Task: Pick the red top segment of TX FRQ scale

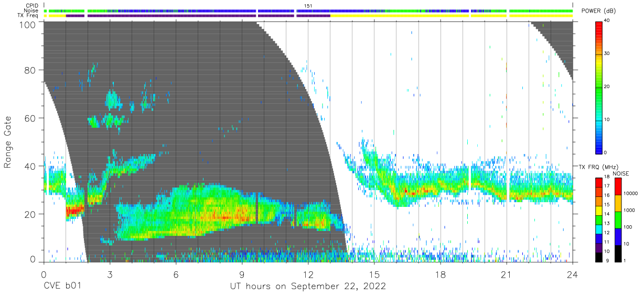Action: pyautogui.click(x=599, y=183)
